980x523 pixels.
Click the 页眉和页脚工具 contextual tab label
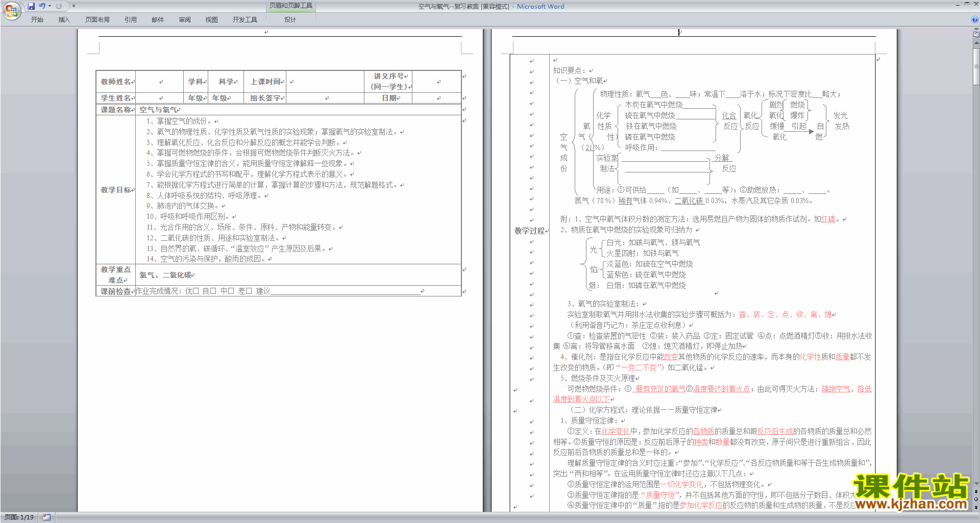[291, 6]
